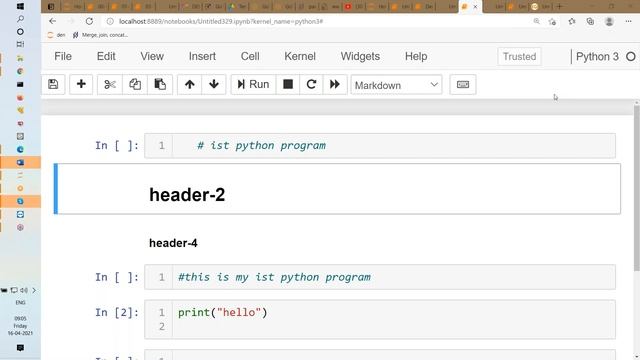Select the '# ist python program' code cell
Screen dimensions: 640x360
[380, 146]
